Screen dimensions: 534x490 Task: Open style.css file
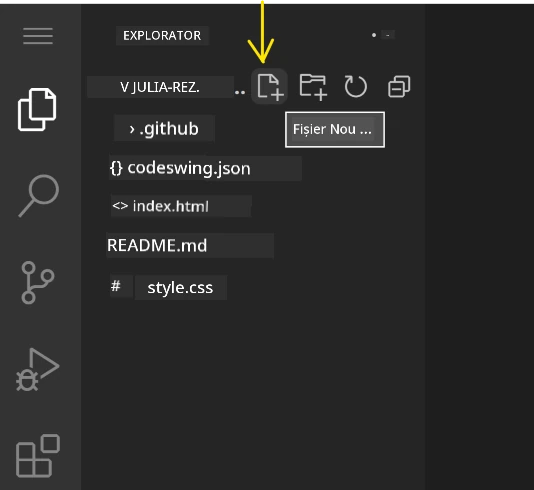click(x=180, y=287)
